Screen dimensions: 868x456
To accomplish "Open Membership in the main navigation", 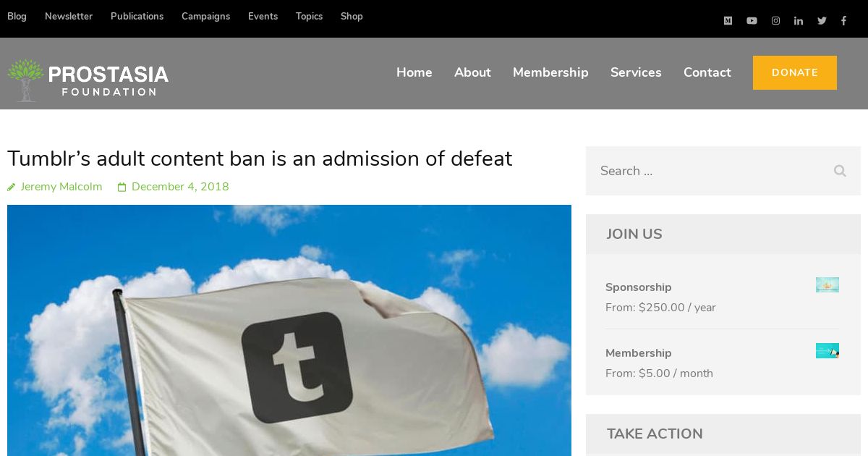I will [x=550, y=72].
